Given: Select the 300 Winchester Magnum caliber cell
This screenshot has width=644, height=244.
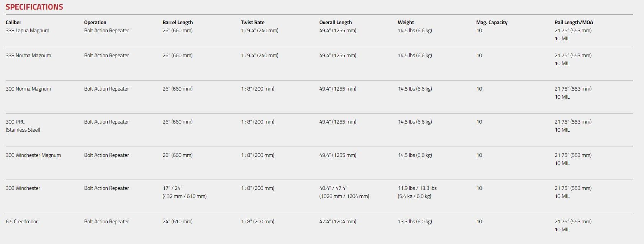Looking at the screenshot, I should [33, 155].
